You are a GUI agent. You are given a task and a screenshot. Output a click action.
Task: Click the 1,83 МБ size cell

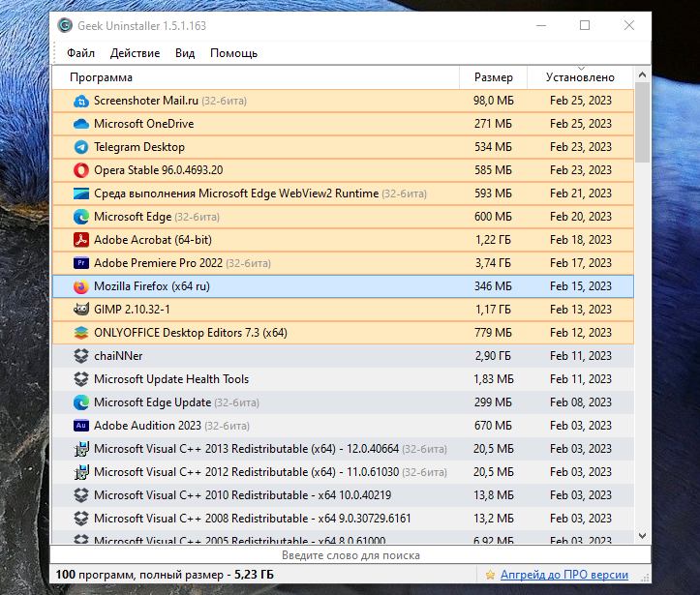[x=494, y=379]
